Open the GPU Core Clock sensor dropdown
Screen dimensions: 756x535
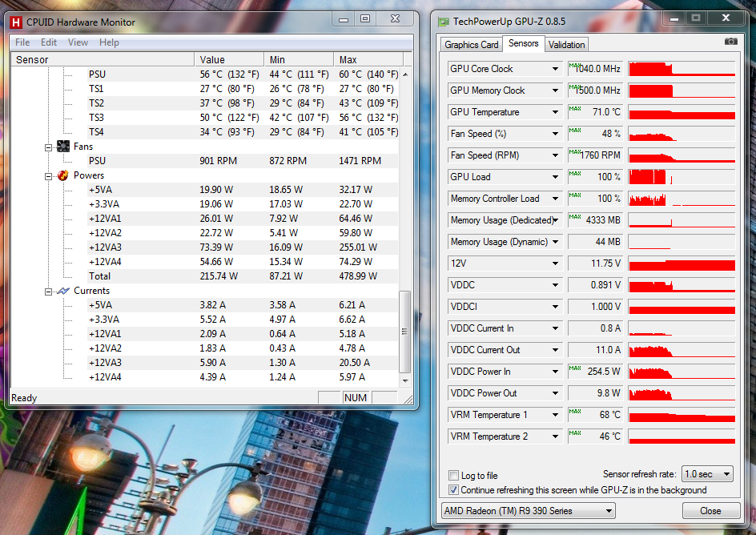[x=556, y=69]
